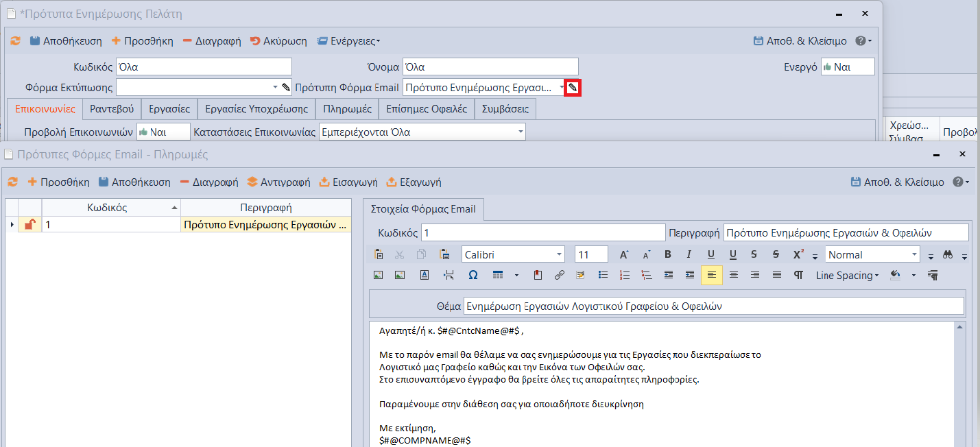
Task: Switch to the Πληρωμές tab
Action: [x=347, y=108]
